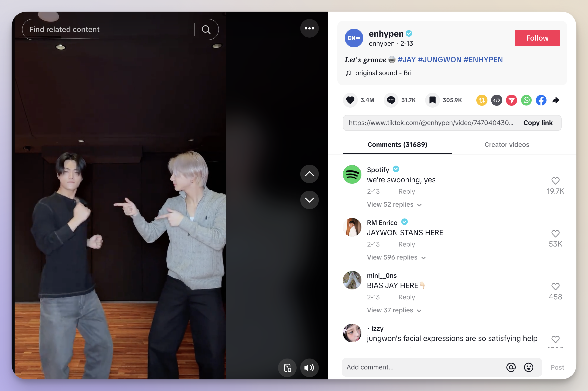
Task: Click the RM Enrico commenter name
Action: coord(382,223)
